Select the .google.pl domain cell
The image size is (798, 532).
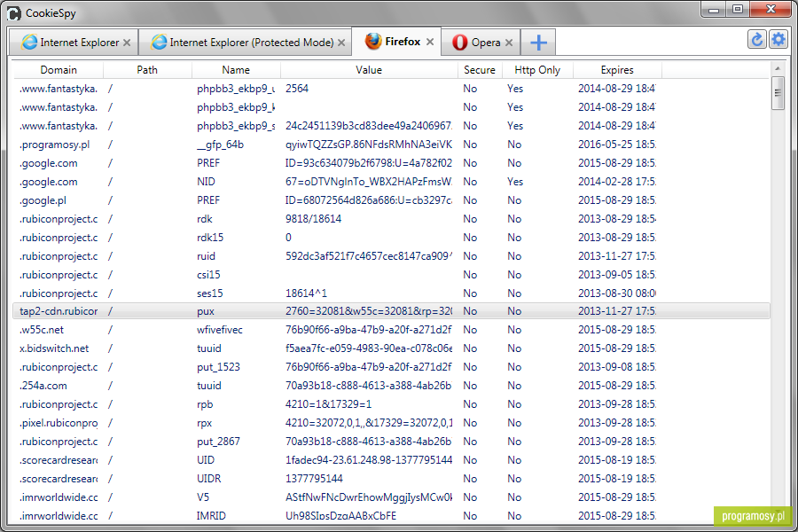pyautogui.click(x=43, y=200)
